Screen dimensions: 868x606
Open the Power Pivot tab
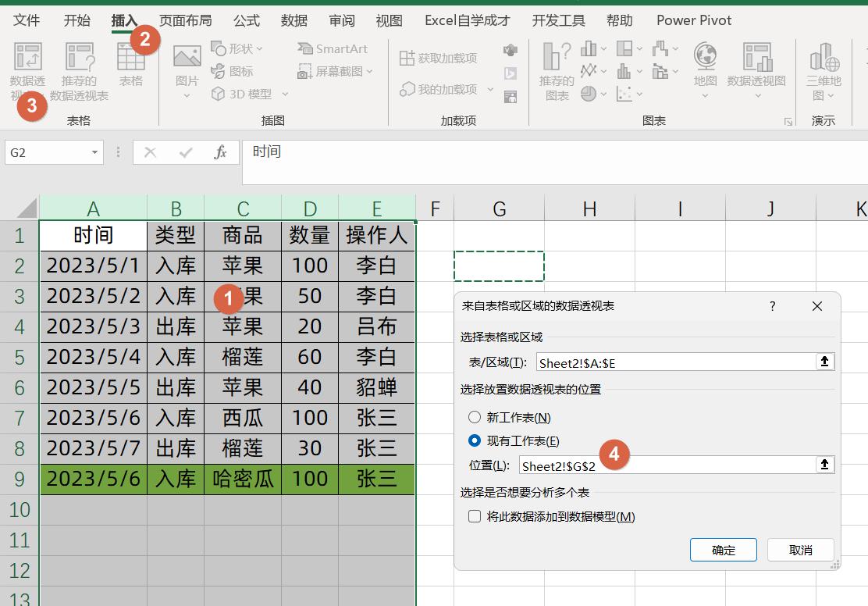tap(692, 20)
